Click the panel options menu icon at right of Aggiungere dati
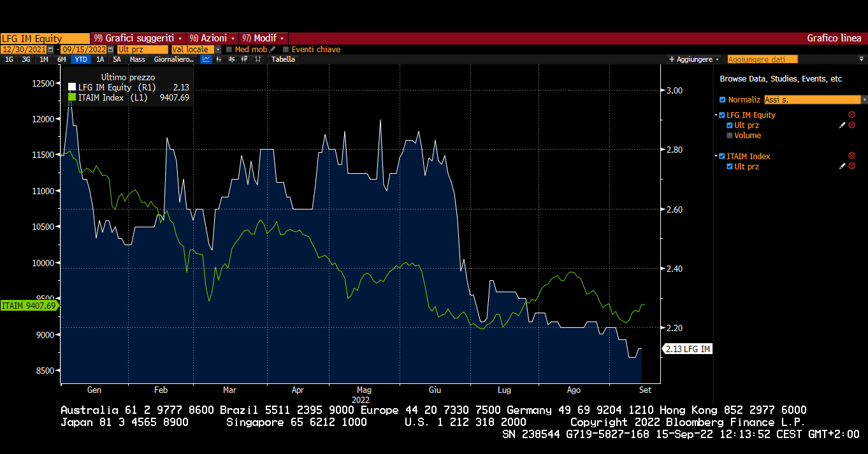The image size is (868, 454). (862, 59)
